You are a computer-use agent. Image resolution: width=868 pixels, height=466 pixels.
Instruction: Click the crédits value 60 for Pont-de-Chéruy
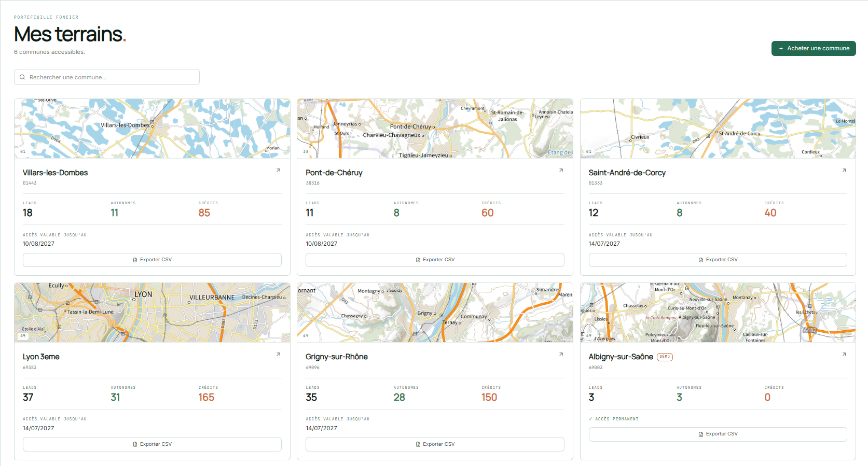click(x=488, y=213)
